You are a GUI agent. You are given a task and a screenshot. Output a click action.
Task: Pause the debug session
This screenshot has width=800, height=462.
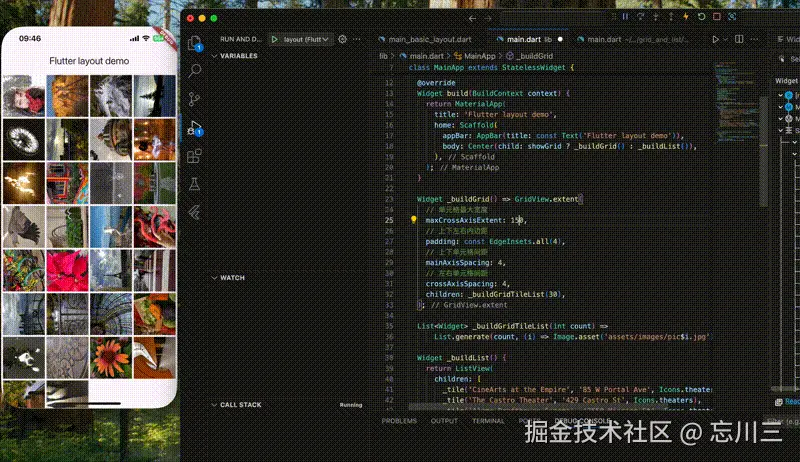(625, 17)
